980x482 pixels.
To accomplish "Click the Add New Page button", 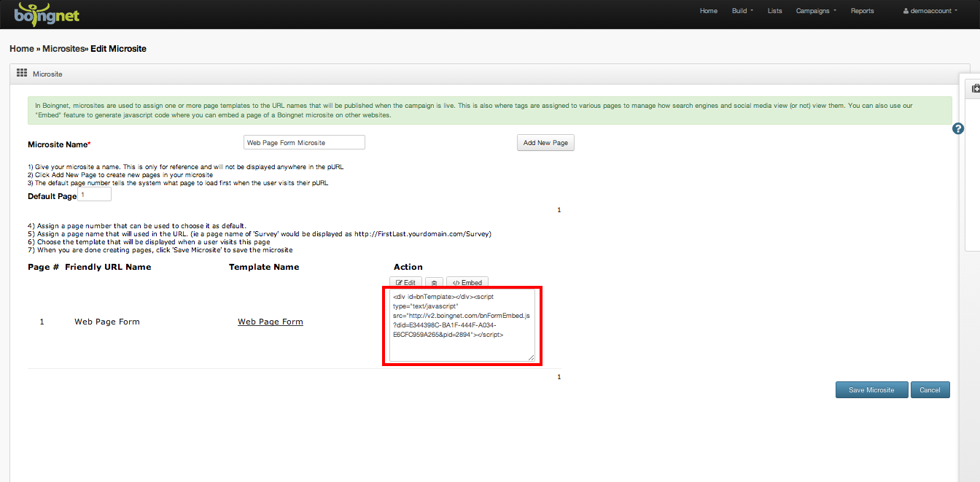I will click(x=545, y=143).
